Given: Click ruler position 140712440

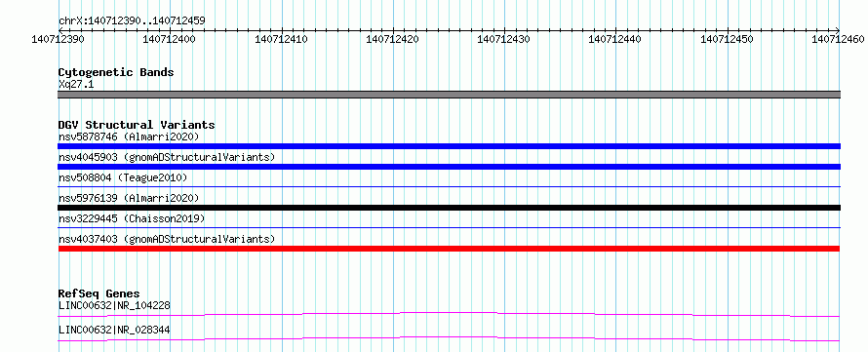Looking at the screenshot, I should [x=615, y=39].
